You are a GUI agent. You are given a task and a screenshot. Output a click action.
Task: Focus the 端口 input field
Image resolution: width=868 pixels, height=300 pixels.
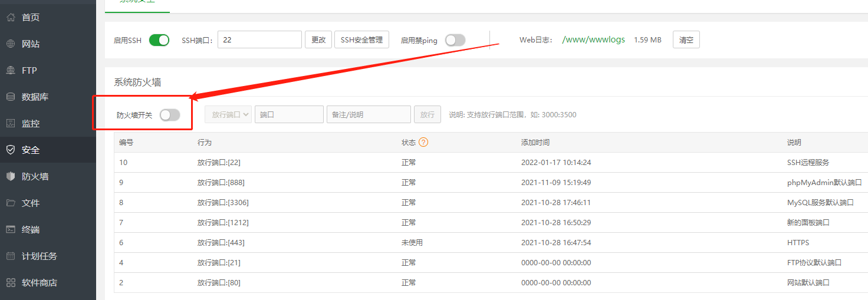click(x=289, y=114)
